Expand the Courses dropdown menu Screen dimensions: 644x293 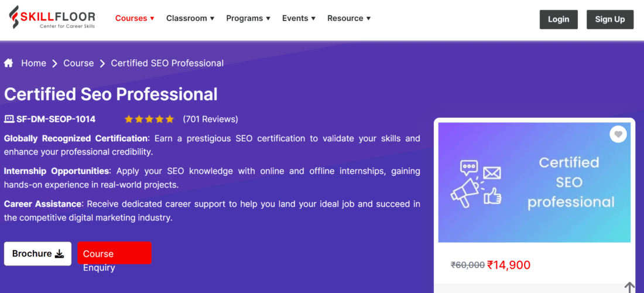[135, 18]
